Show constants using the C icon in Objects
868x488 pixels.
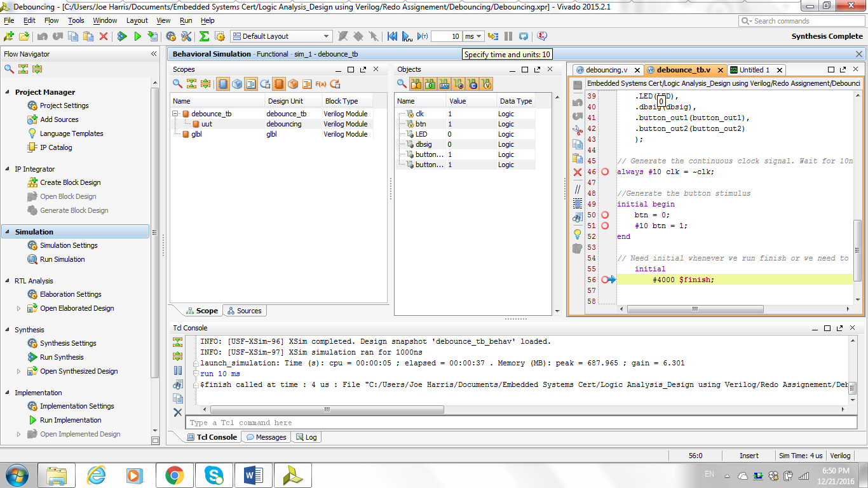pos(473,83)
